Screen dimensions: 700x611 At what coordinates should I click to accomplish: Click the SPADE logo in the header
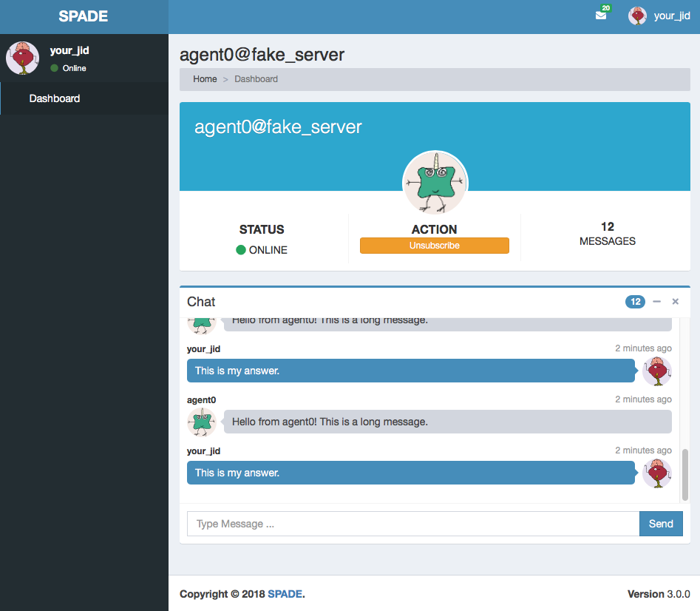(84, 16)
